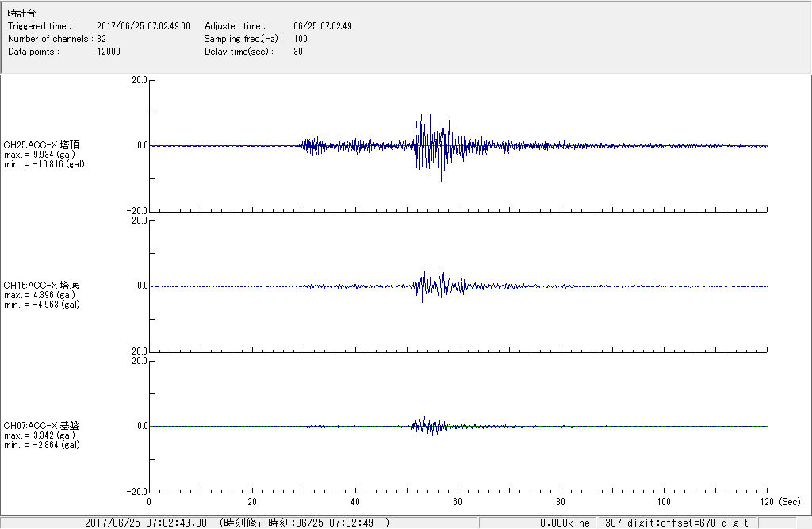
Task: Select the CH16:ACC-X 塔底 channel label
Action: [x=41, y=286]
